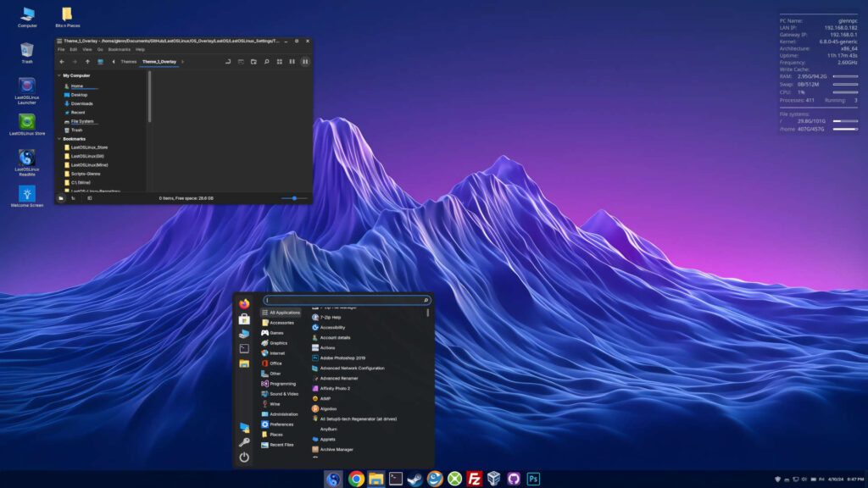Switch Nemo to icon grid view
The width and height of the screenshot is (868, 488).
coord(280,62)
